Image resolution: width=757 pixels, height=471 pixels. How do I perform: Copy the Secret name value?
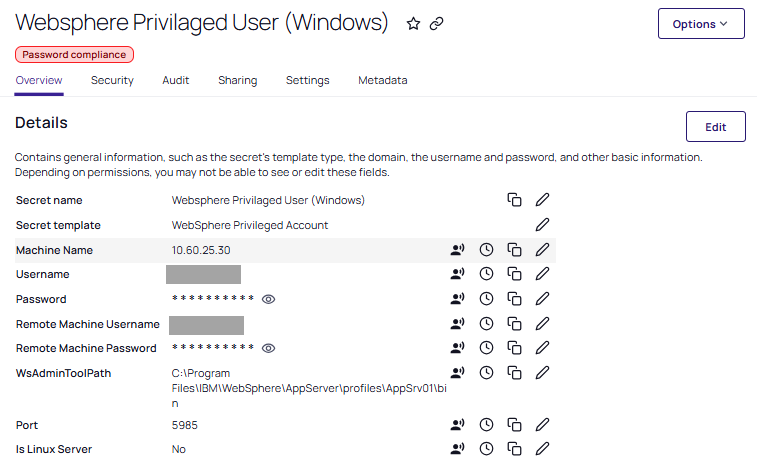tap(514, 200)
